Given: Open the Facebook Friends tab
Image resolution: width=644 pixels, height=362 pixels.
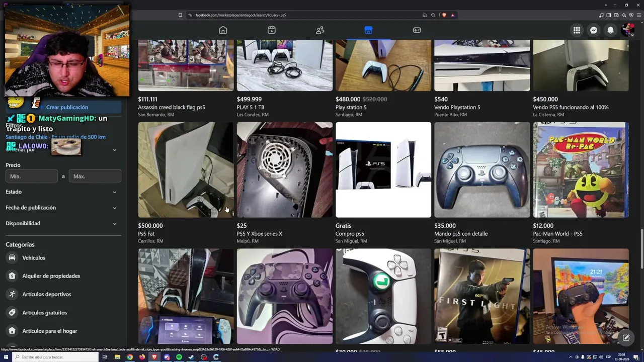Looking at the screenshot, I should tap(320, 30).
